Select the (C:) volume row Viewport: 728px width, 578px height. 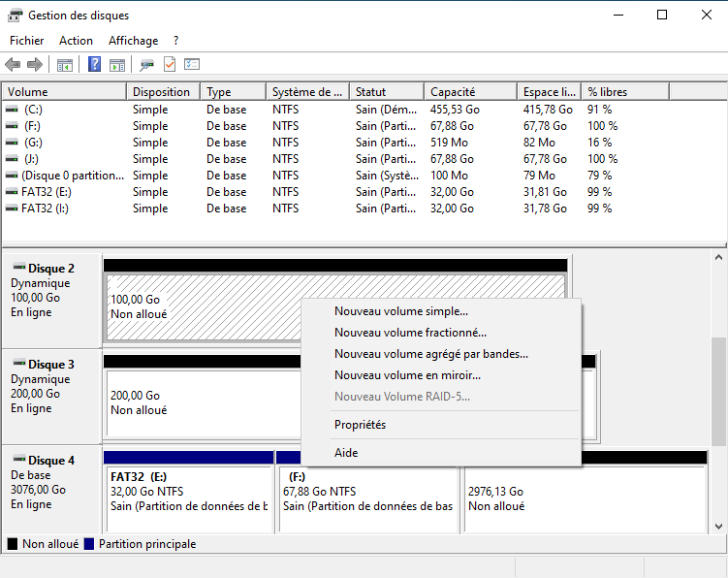pyautogui.click(x=33, y=110)
